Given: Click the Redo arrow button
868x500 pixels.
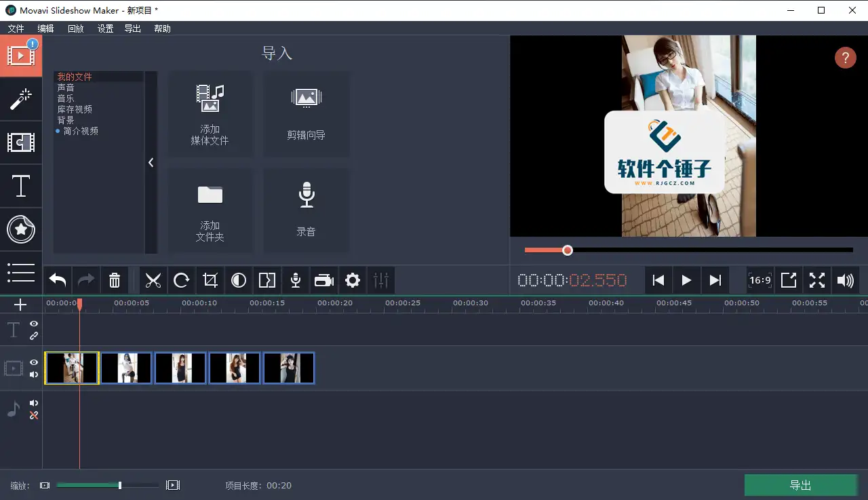Looking at the screenshot, I should (86, 280).
